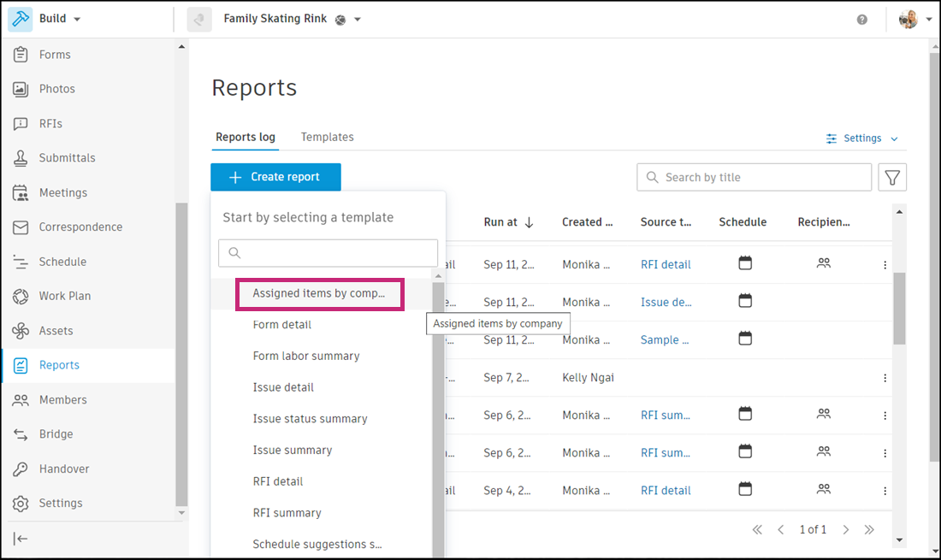Select the Assigned items by company template
Screen dimensions: 941x560
[318, 293]
